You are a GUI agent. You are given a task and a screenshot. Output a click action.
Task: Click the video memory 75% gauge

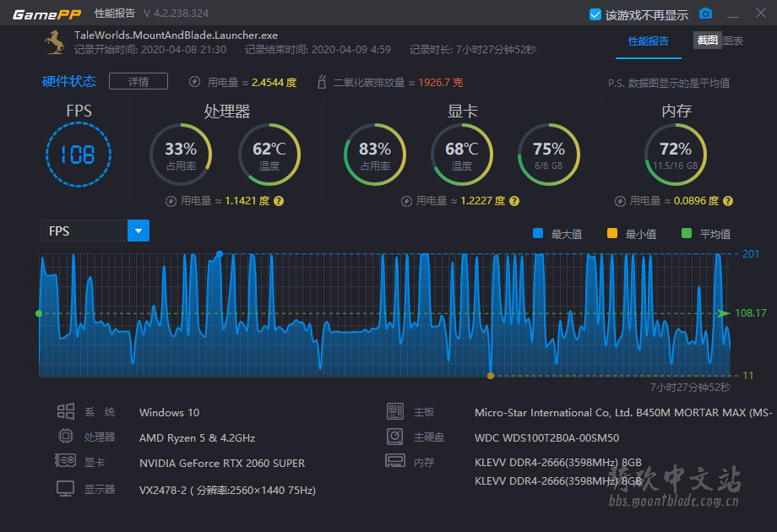click(549, 155)
